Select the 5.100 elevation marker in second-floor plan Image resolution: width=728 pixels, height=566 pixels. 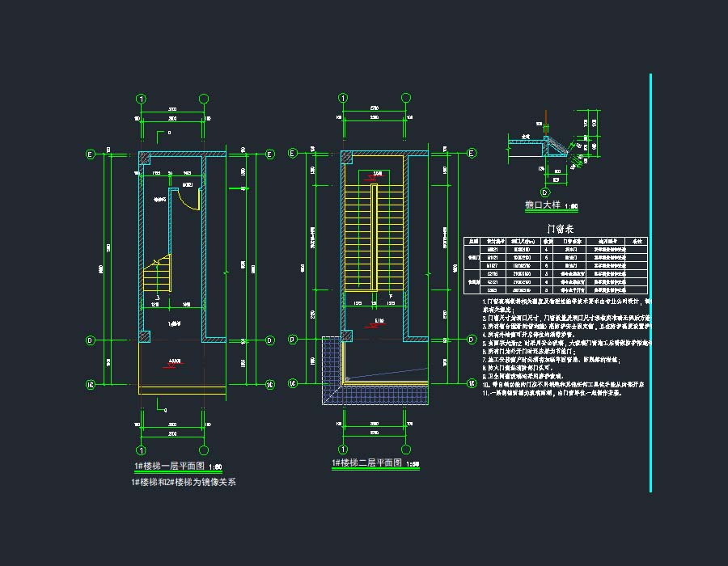click(375, 323)
